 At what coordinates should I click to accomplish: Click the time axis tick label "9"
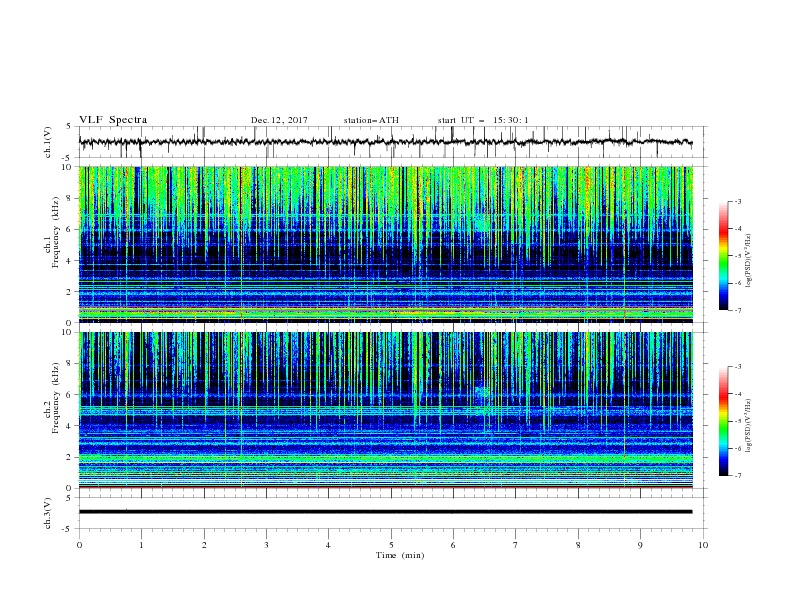[x=640, y=545]
